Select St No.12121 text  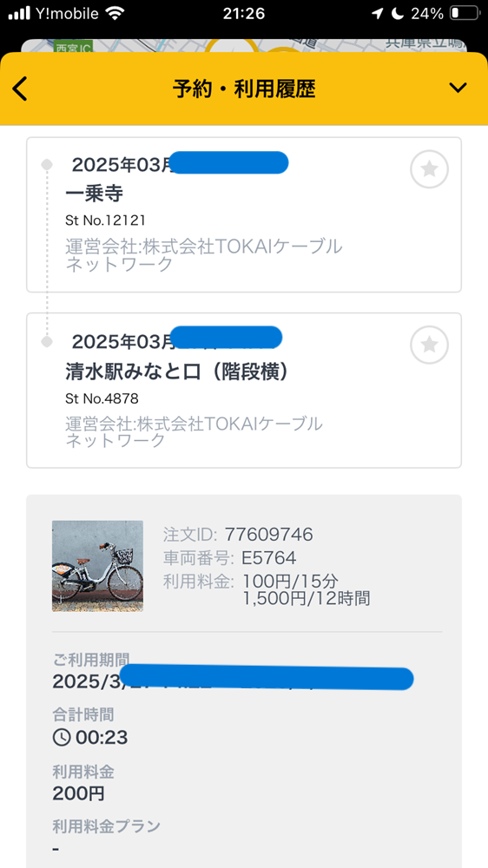tap(105, 220)
